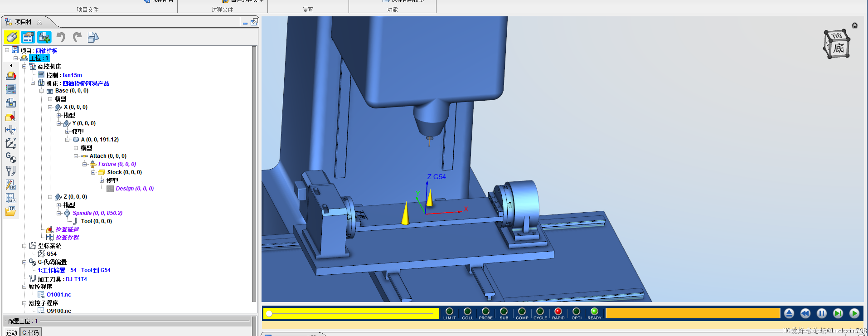Collapse the Spindle (0, 0, 850.2) node

[58, 213]
